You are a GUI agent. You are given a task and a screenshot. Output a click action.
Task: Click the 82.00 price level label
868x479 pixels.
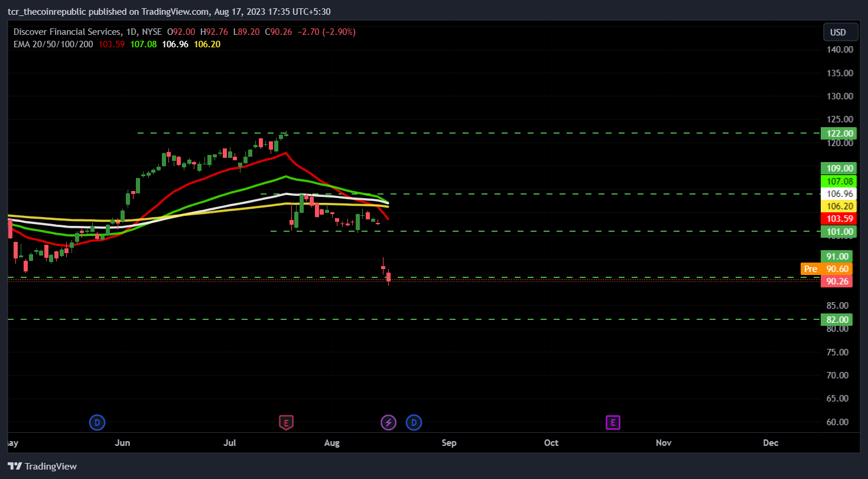pos(837,319)
